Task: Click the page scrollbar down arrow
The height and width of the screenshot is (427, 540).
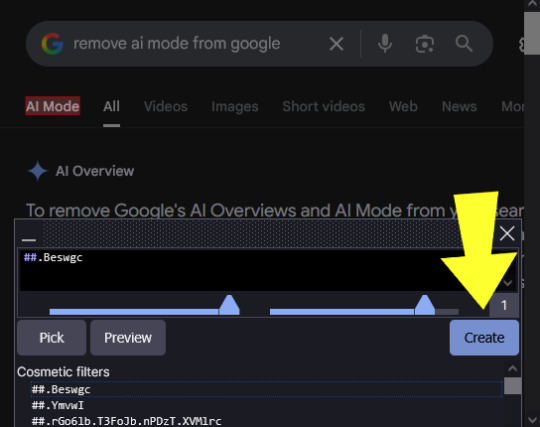Action: (x=532, y=420)
